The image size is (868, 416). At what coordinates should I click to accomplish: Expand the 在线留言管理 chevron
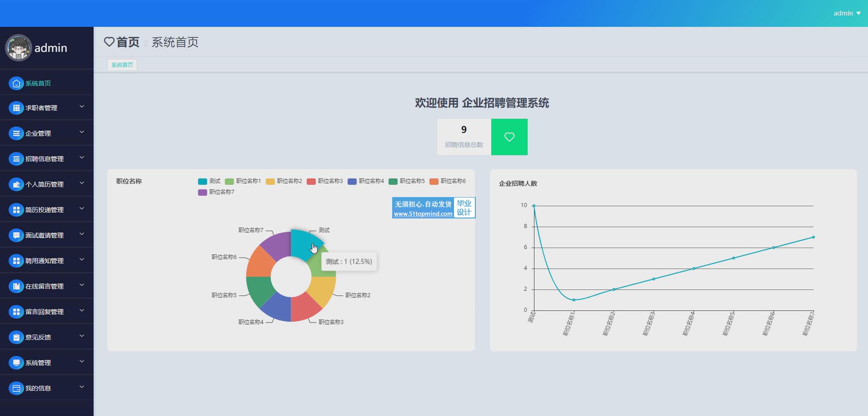82,285
